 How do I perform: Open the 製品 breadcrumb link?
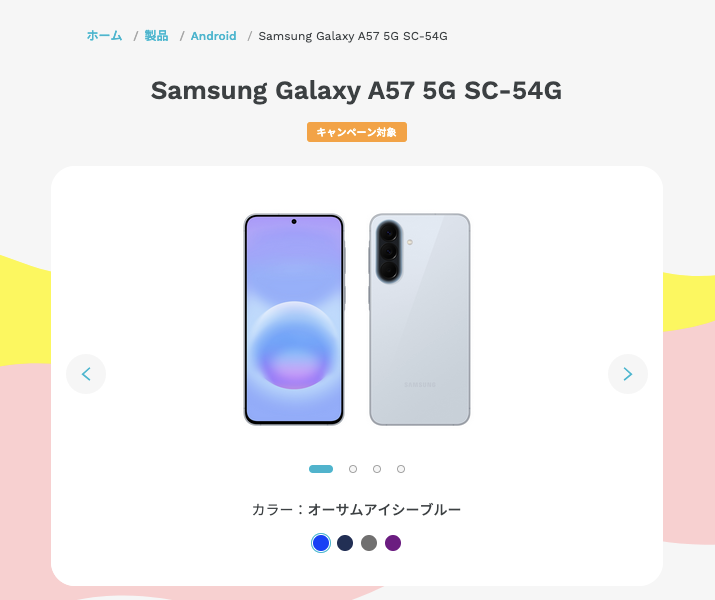coord(156,36)
